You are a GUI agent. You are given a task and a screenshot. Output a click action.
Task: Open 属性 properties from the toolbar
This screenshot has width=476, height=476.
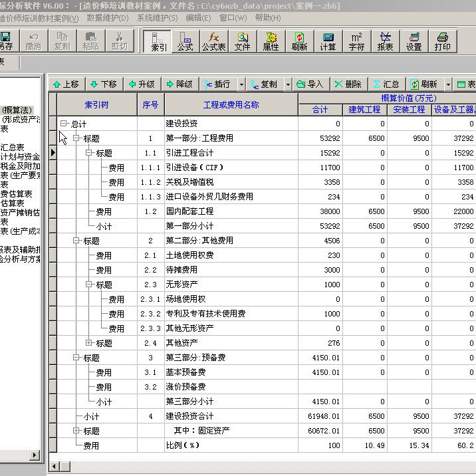pos(271,41)
